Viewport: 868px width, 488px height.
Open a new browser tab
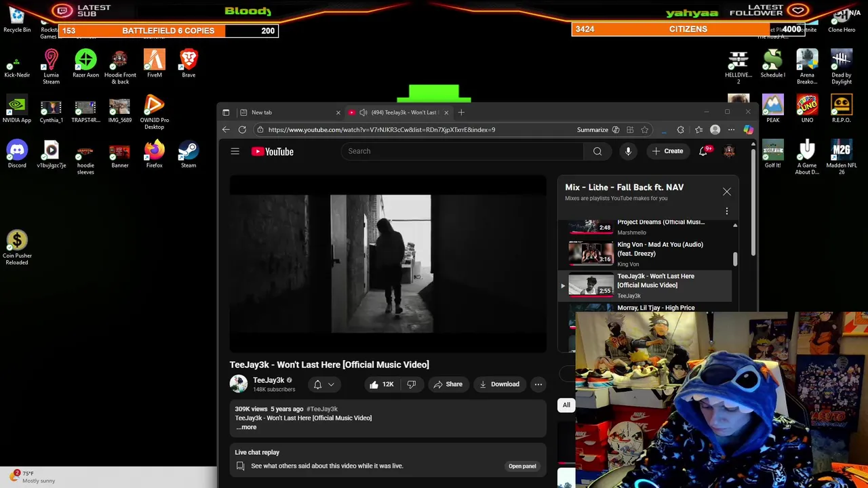coord(461,113)
